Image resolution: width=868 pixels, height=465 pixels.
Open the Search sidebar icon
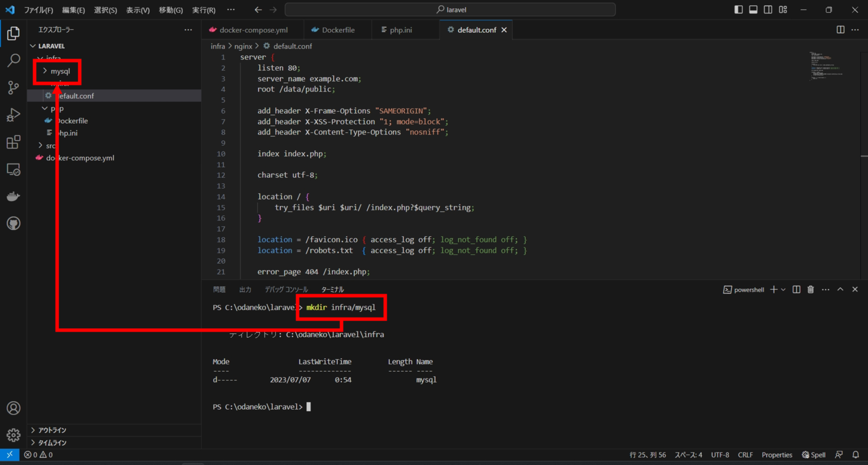pyautogui.click(x=14, y=60)
